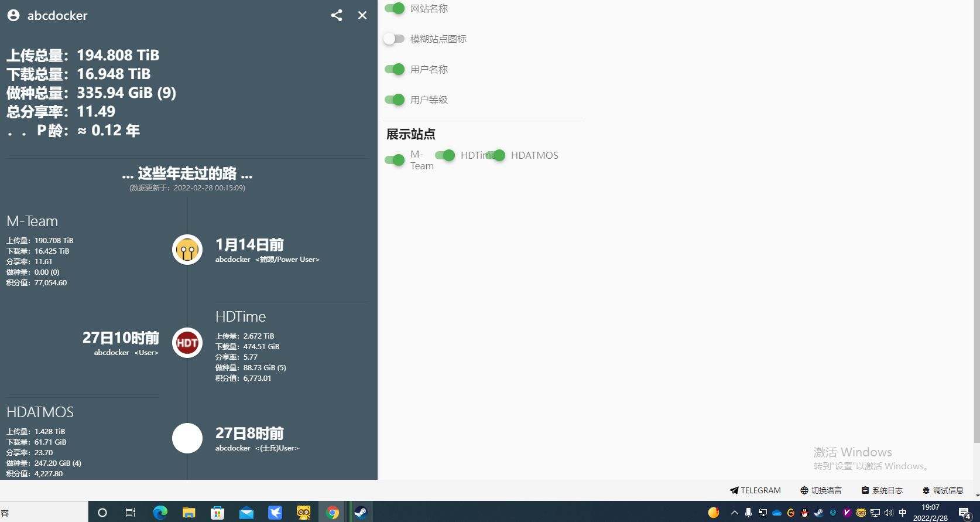Launch Microsoft Edge from taskbar

pos(160,513)
